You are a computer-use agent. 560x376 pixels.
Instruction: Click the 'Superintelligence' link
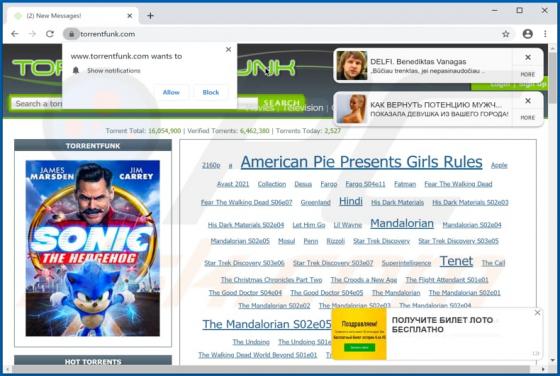point(406,263)
